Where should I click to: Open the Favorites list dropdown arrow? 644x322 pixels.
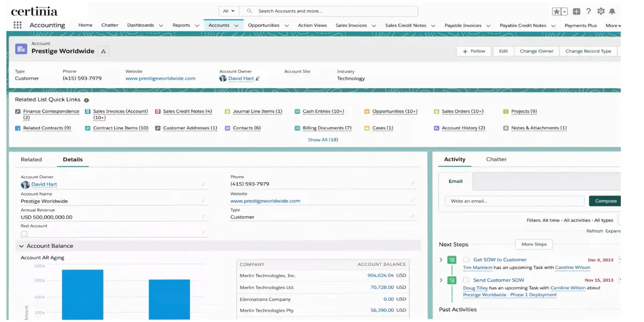click(565, 11)
